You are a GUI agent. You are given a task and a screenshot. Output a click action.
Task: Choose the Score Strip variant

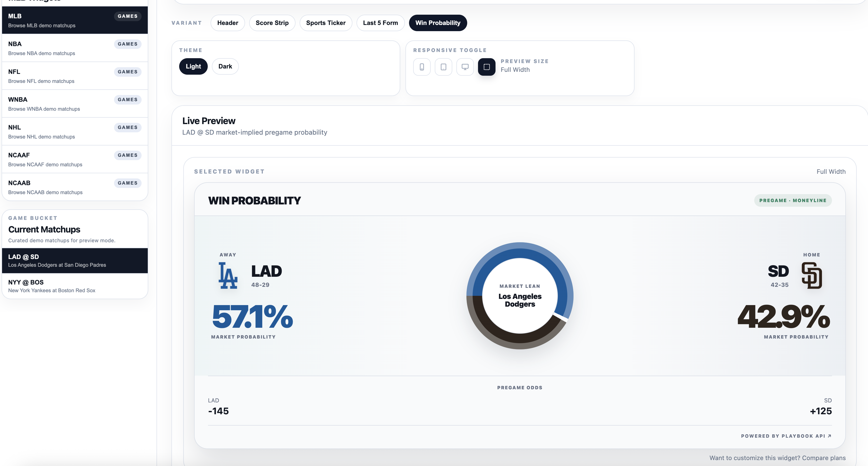272,23
